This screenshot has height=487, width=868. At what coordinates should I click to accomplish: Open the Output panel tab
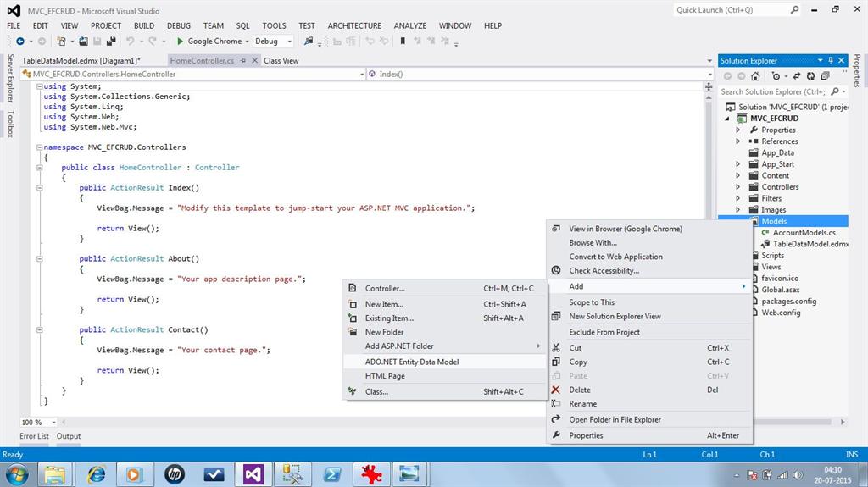coord(69,436)
